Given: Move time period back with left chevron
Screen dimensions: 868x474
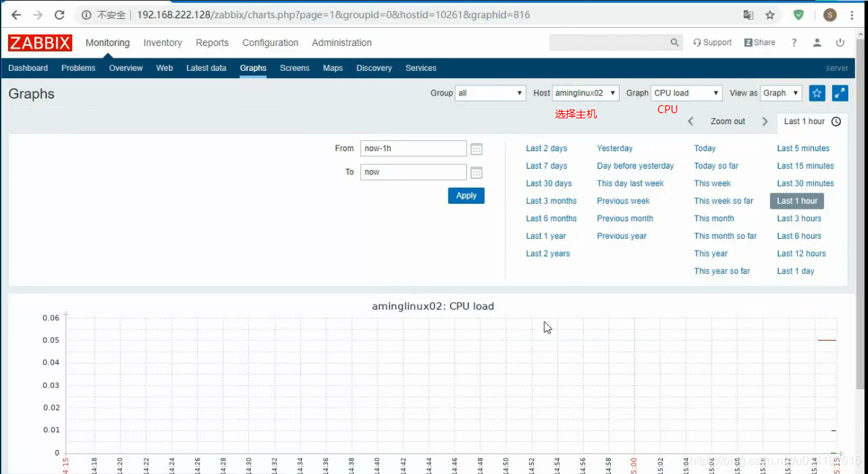Looking at the screenshot, I should click(x=690, y=121).
